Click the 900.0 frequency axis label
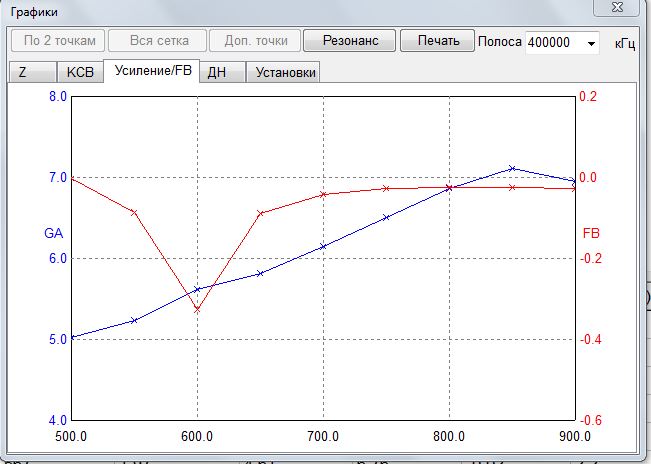Image resolution: width=651 pixels, height=464 pixels. pyautogui.click(x=575, y=437)
